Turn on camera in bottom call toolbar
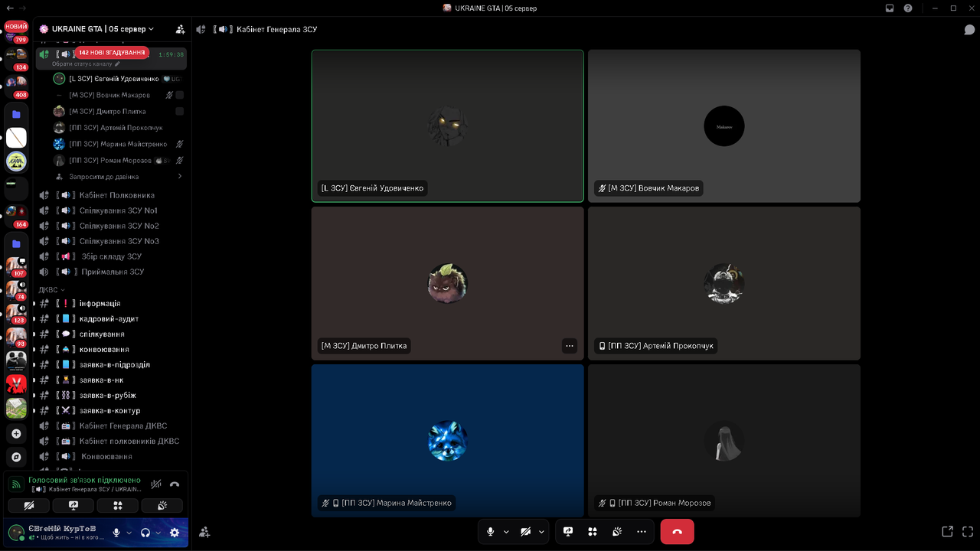980x551 pixels. point(526,531)
